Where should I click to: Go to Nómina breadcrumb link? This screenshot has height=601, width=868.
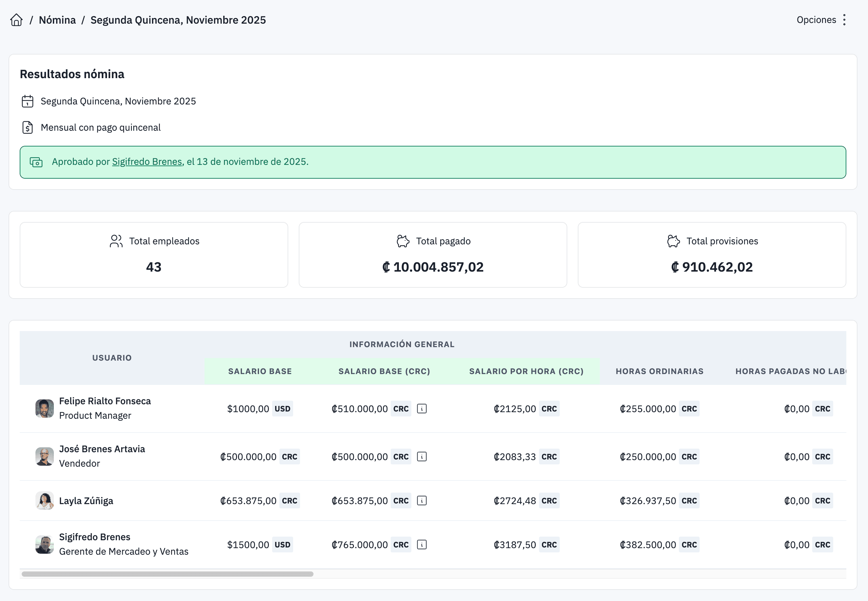click(57, 20)
